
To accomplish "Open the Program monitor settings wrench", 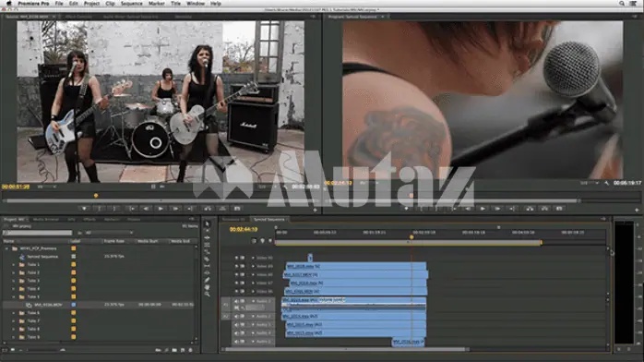I will pos(606,183).
